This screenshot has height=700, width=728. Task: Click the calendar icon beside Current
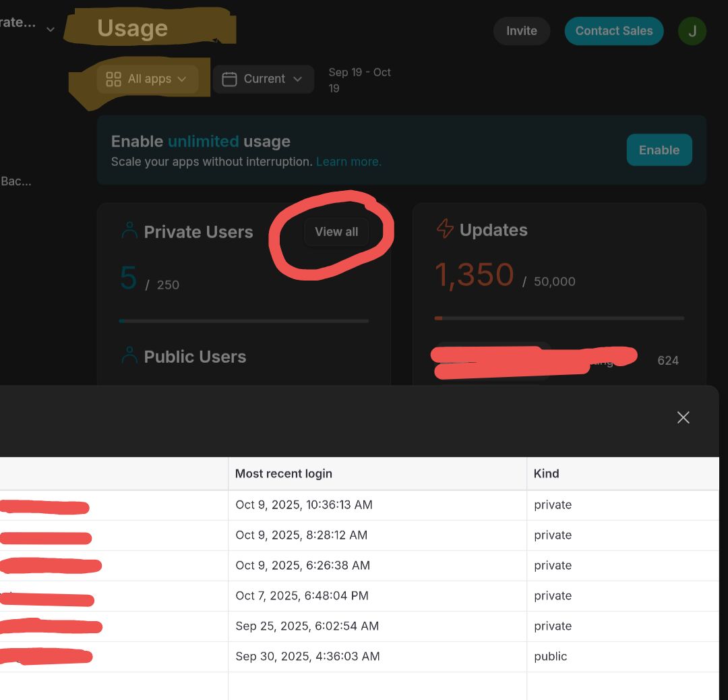(229, 79)
